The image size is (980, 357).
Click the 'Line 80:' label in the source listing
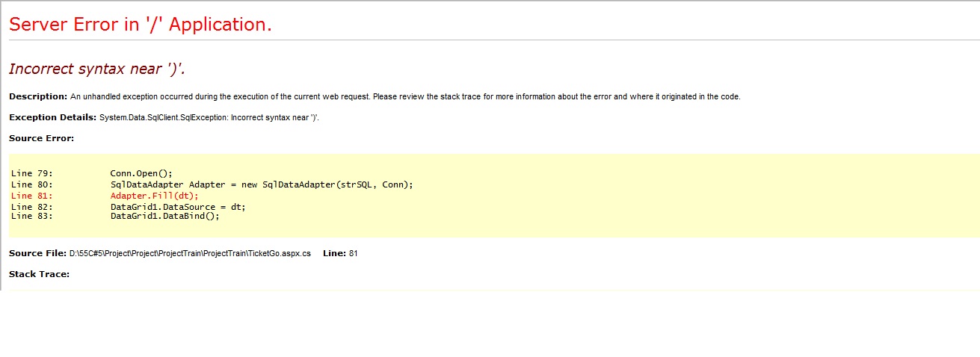pyautogui.click(x=31, y=184)
